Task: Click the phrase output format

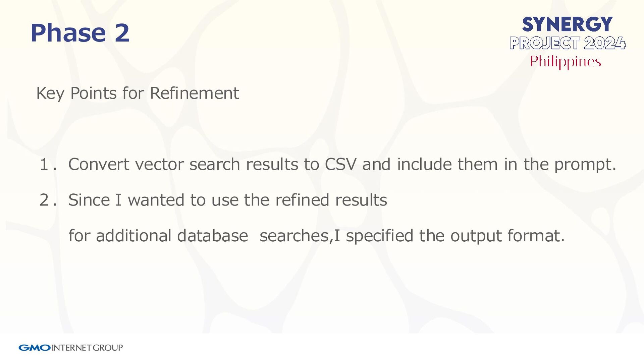Action: (507, 236)
